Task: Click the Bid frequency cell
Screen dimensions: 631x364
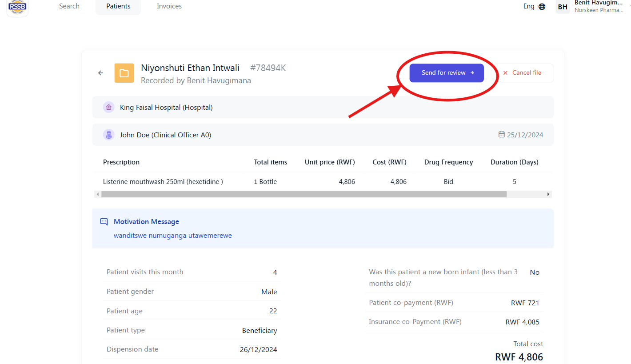Action: [448, 182]
